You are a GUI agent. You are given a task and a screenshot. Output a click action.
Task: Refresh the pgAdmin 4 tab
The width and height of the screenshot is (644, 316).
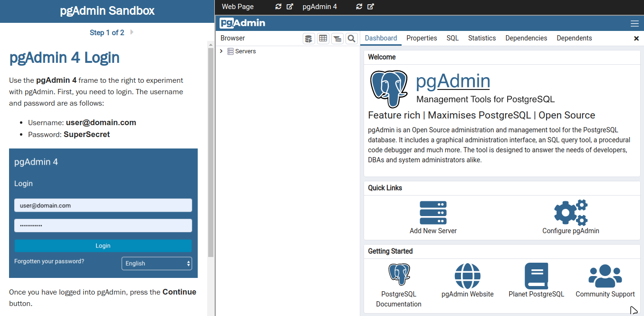click(359, 7)
